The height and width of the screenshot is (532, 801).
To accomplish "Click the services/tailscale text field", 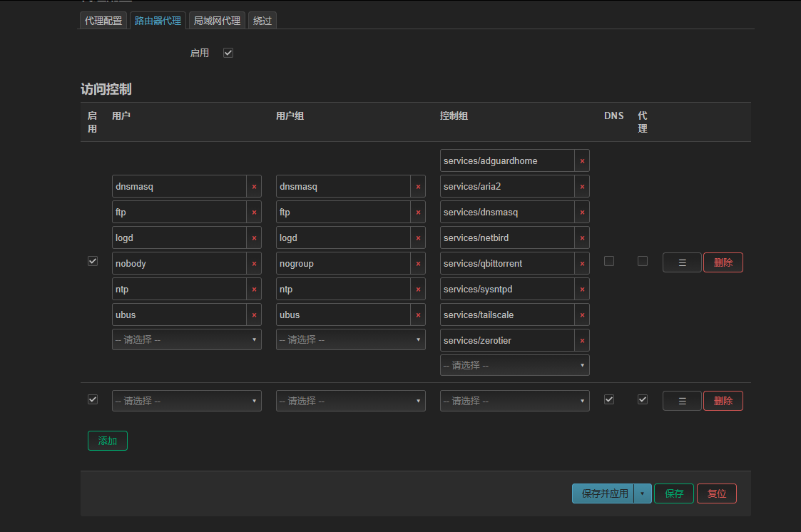I will [x=507, y=315].
